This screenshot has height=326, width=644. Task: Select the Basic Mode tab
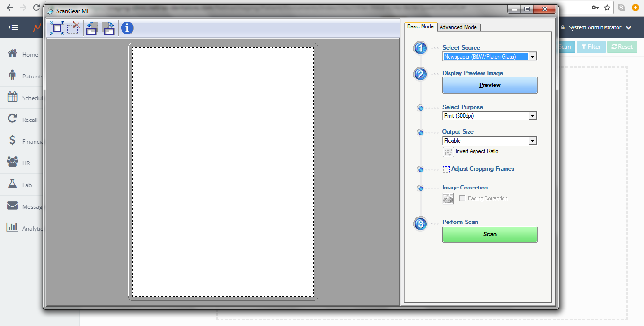tap(420, 26)
